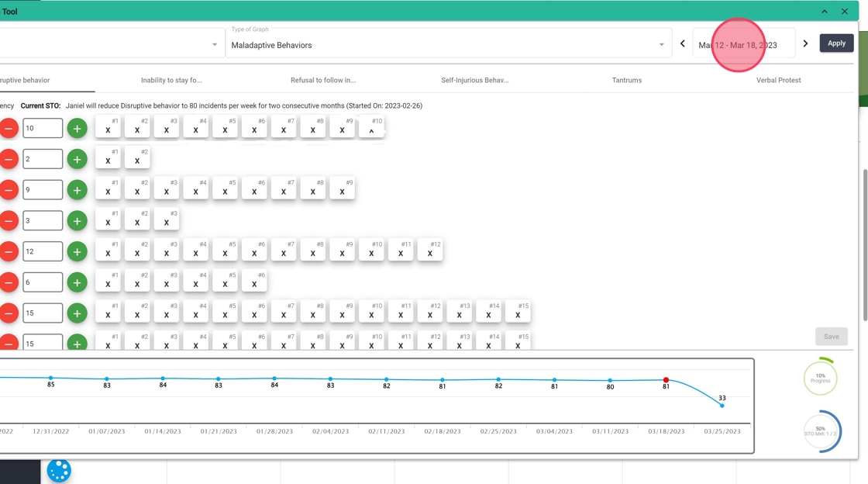Toggle the #5 X box in the row with 6
The height and width of the screenshot is (484, 868).
tap(226, 281)
